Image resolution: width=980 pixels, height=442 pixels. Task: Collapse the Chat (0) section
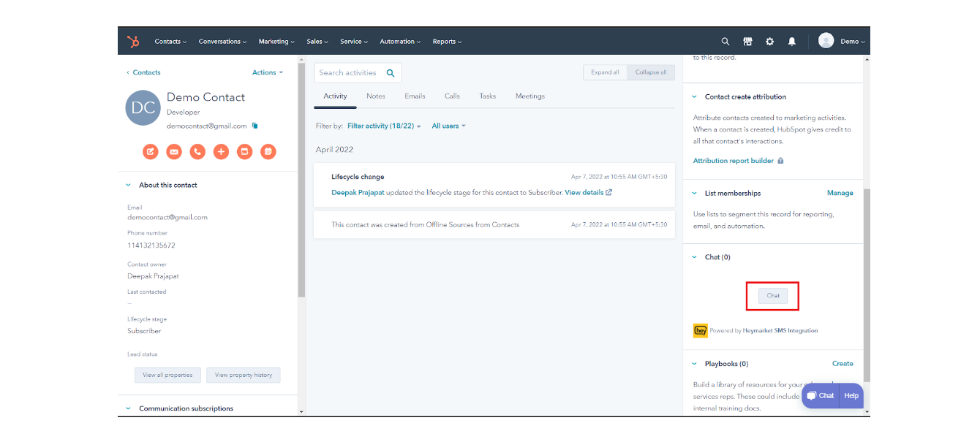point(695,257)
